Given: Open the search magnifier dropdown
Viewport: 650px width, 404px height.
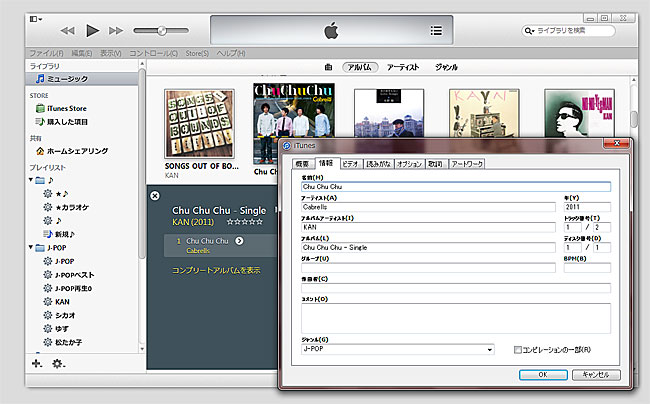Looking at the screenshot, I should tap(529, 31).
